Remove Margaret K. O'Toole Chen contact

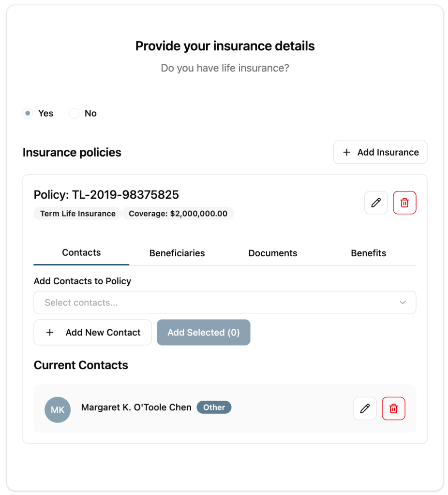click(393, 408)
